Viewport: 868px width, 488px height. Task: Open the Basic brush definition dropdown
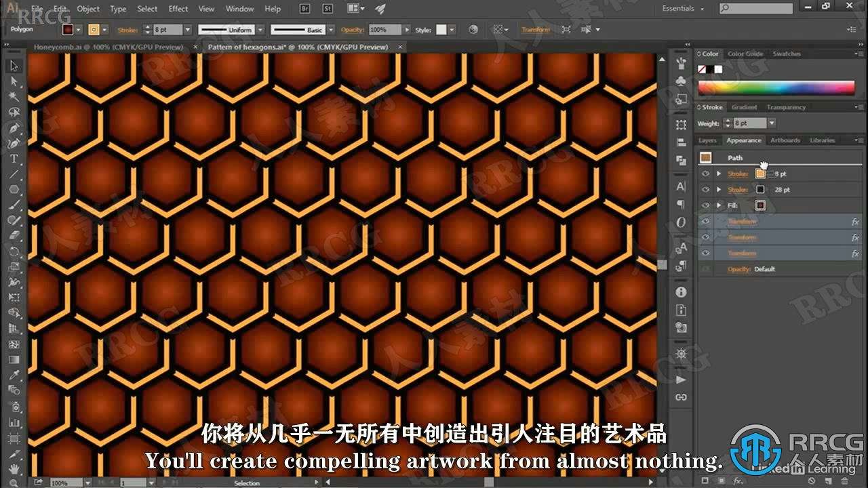331,30
